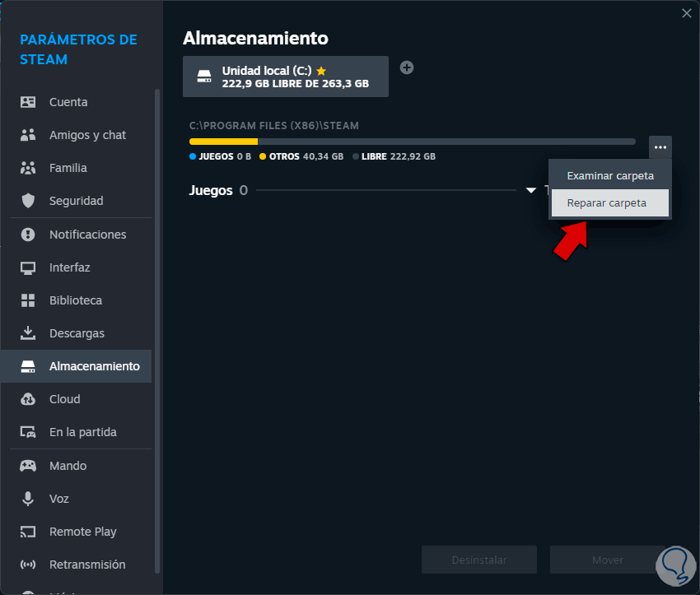The width and height of the screenshot is (700, 595).
Task: Click the grey LIBRE 222,92 GB legend
Action: click(x=394, y=156)
